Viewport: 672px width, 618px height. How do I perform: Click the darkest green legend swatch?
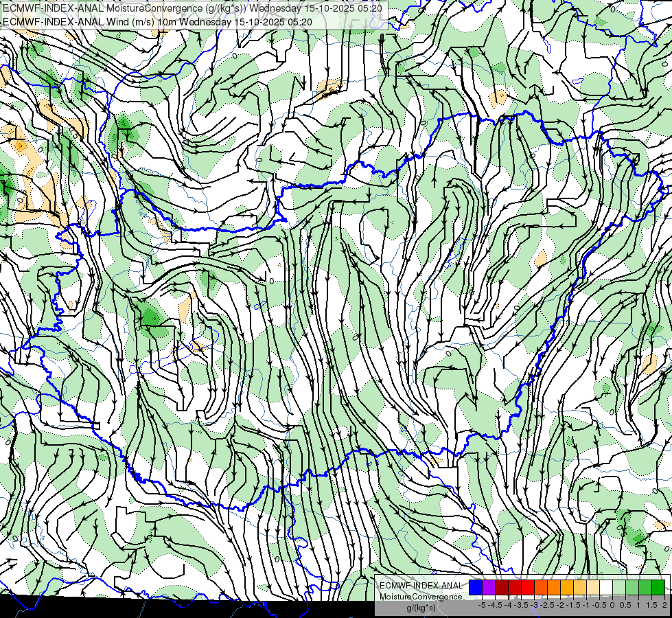pyautogui.click(x=658, y=588)
